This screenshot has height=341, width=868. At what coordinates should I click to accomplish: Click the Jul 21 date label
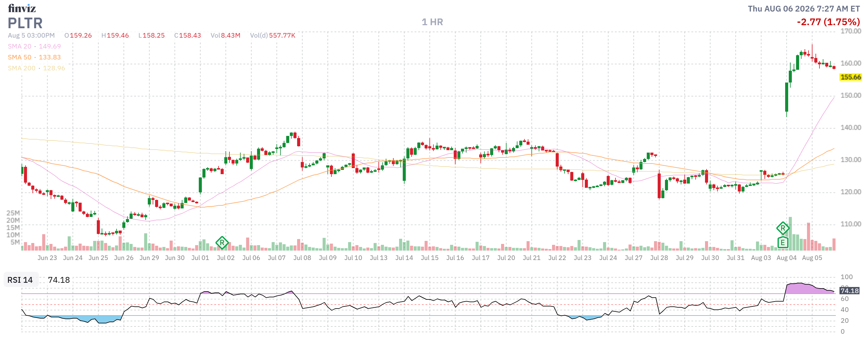(532, 258)
